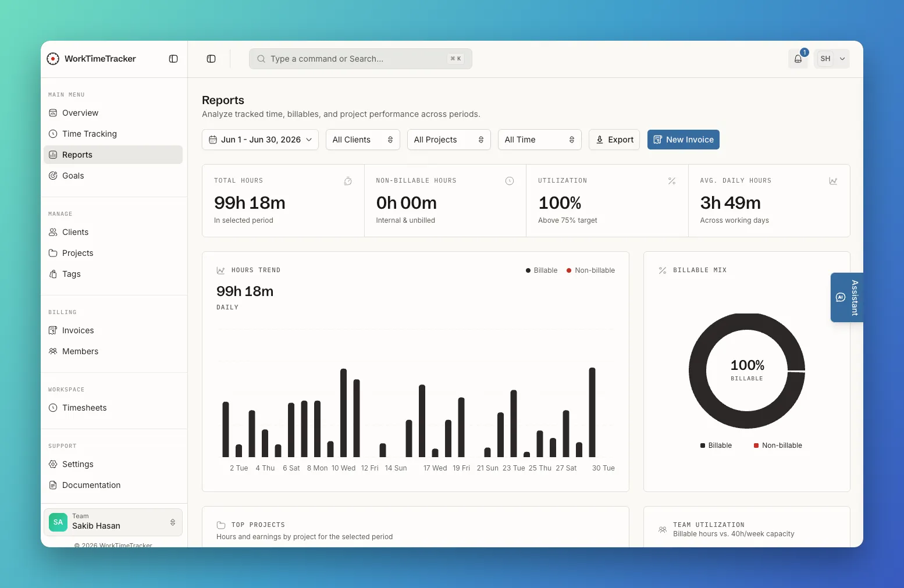The image size is (904, 588).
Task: Click the Overview sidebar icon
Action: click(53, 113)
